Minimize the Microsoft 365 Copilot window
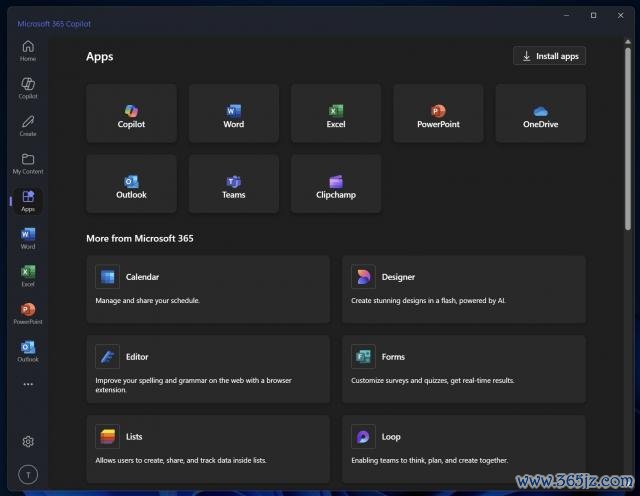 coord(567,16)
